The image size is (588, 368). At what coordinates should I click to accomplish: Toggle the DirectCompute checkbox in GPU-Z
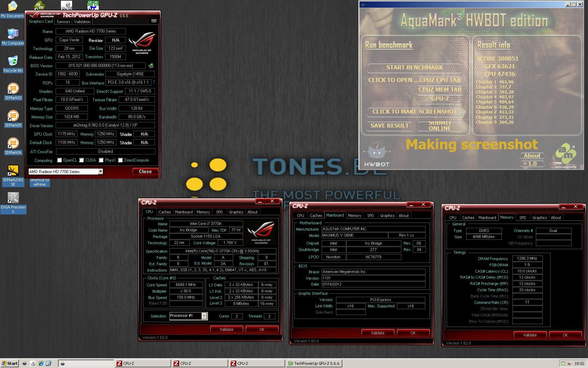[120, 160]
